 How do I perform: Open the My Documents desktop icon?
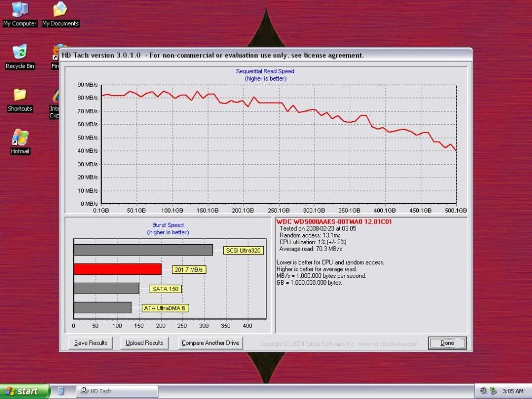[61, 14]
